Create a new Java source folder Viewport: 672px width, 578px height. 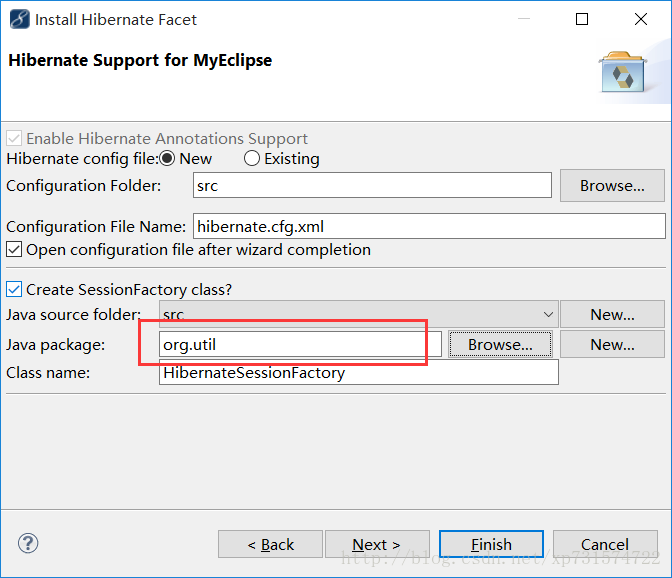tap(612, 314)
